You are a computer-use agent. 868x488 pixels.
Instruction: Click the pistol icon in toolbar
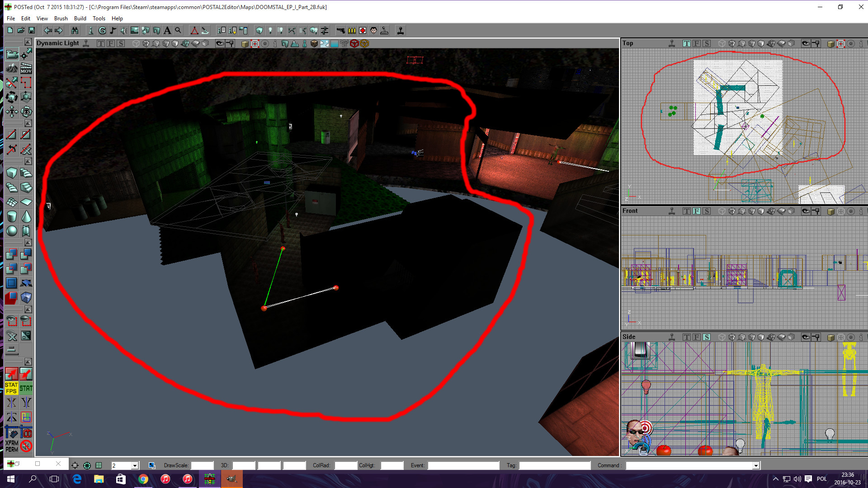341,30
